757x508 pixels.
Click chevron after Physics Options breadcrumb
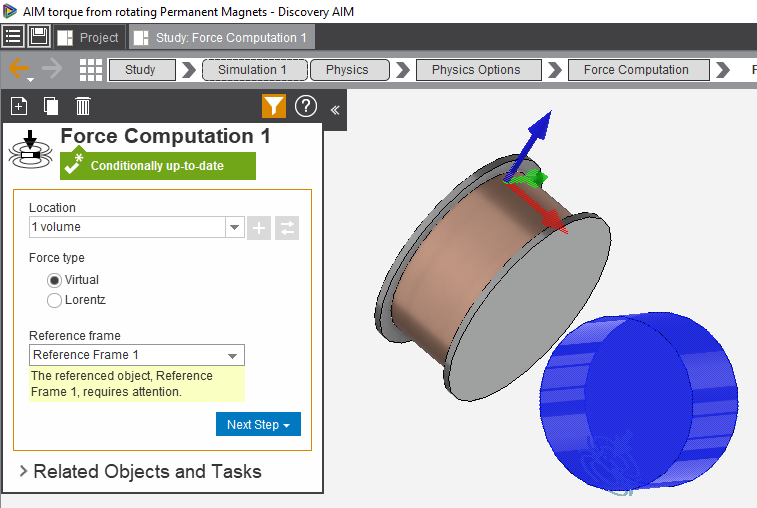coord(555,70)
